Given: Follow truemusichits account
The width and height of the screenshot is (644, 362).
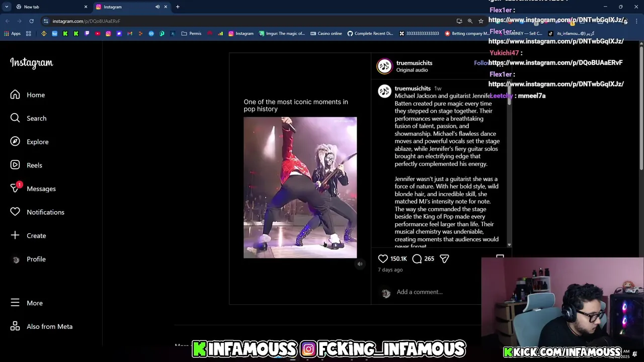Looking at the screenshot, I should click(x=481, y=63).
